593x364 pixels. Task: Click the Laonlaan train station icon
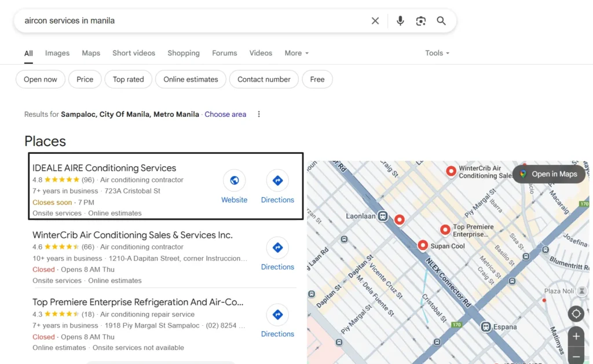[x=383, y=216]
